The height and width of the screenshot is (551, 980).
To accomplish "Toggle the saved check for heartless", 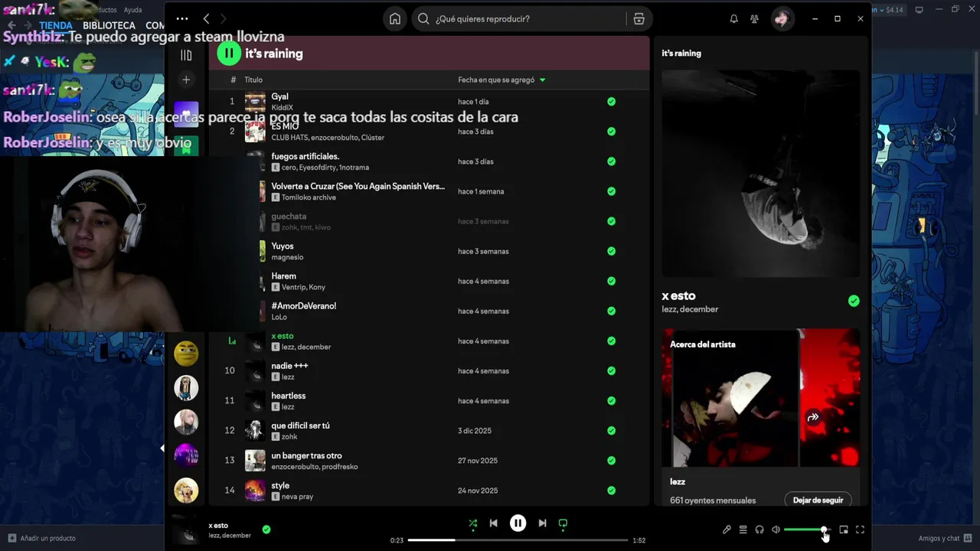I will (x=611, y=401).
